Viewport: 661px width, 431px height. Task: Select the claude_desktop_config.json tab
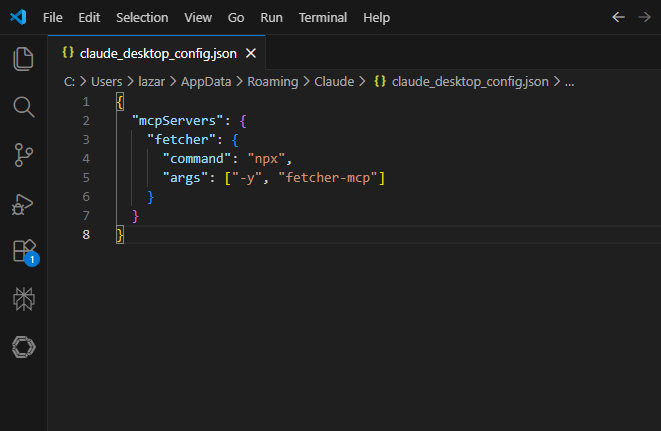[157, 53]
